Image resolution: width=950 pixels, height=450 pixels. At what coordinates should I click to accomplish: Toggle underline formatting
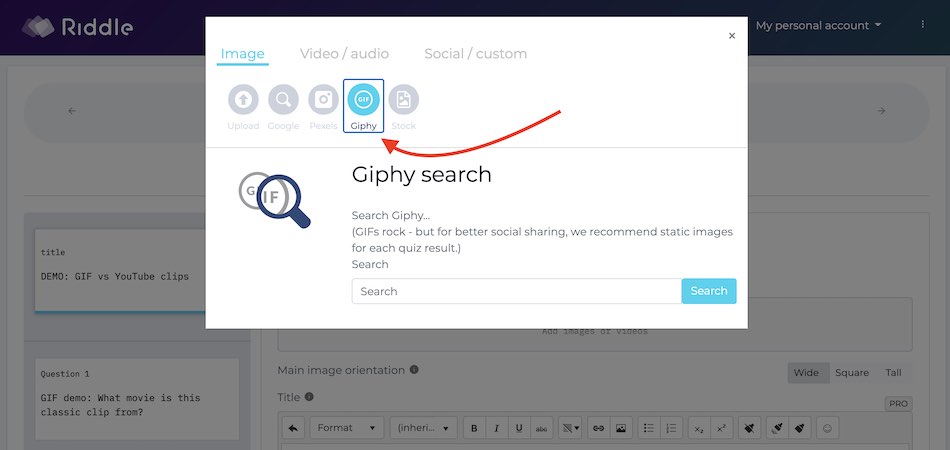[x=519, y=428]
